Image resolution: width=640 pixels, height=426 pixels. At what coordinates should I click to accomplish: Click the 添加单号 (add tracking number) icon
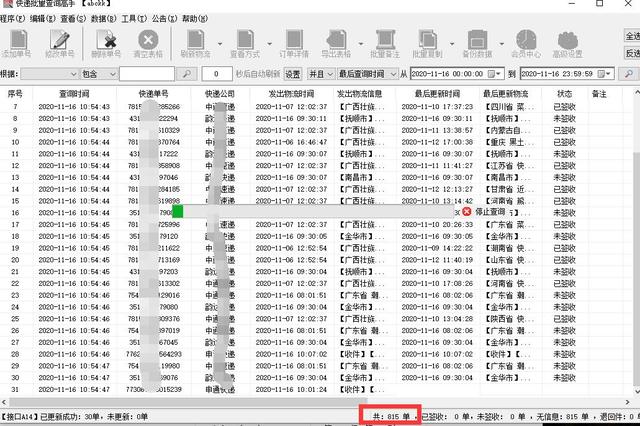[18, 40]
